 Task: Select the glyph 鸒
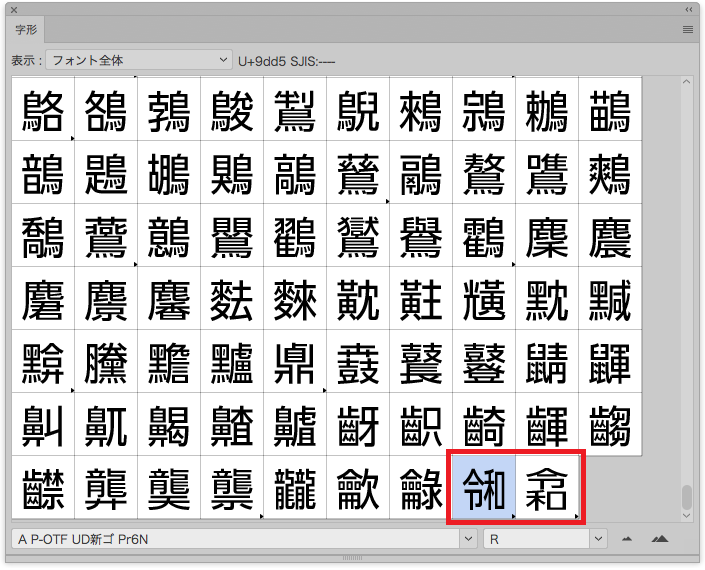pos(421,235)
